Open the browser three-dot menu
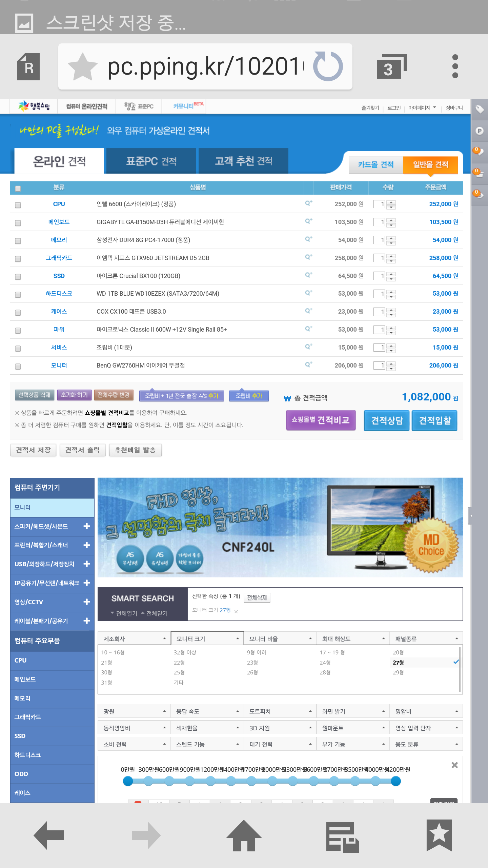This screenshot has height=868, width=488. click(x=455, y=66)
